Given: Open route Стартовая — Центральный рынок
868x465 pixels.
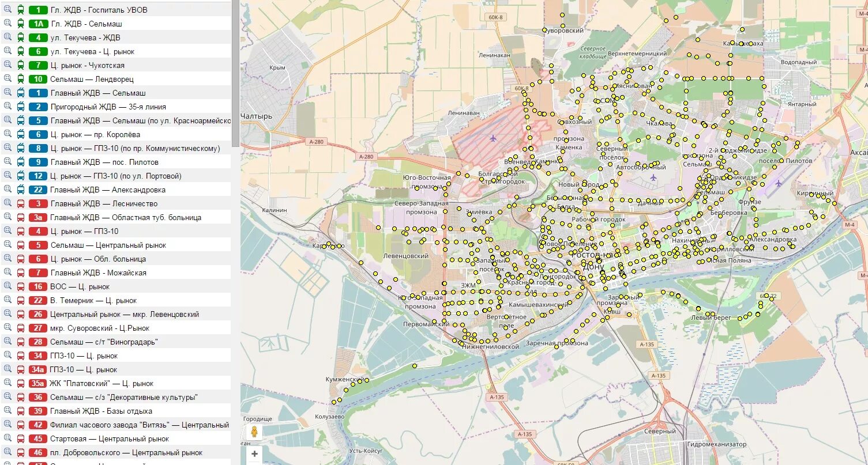Looking at the screenshot, I should tap(110, 438).
